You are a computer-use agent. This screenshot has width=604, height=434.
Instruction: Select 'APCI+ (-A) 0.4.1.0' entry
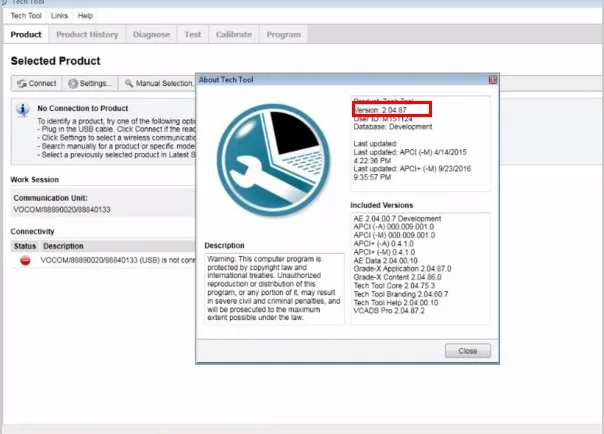pos(383,244)
